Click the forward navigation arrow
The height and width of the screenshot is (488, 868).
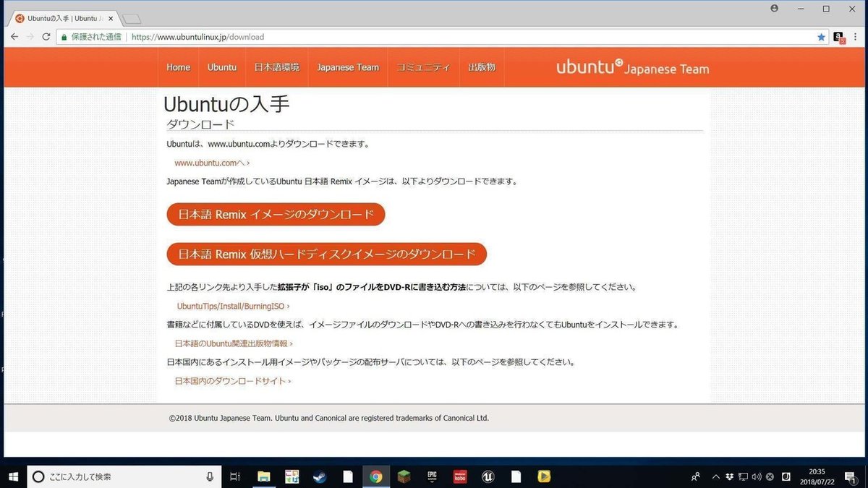(x=30, y=37)
